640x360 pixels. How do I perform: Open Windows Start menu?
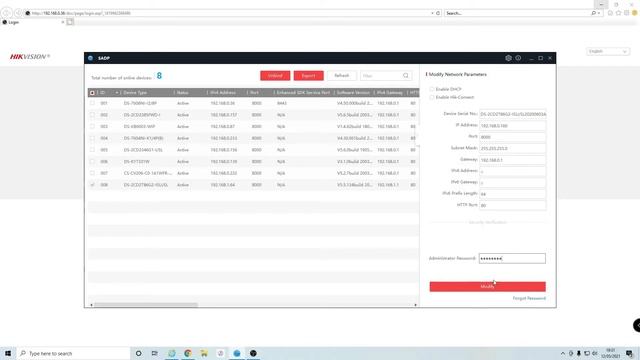click(8, 353)
